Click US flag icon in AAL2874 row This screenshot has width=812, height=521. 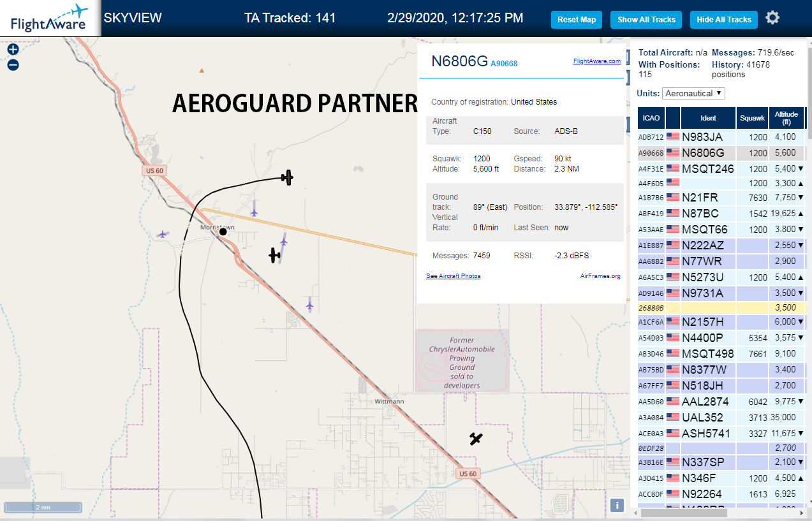pos(672,401)
